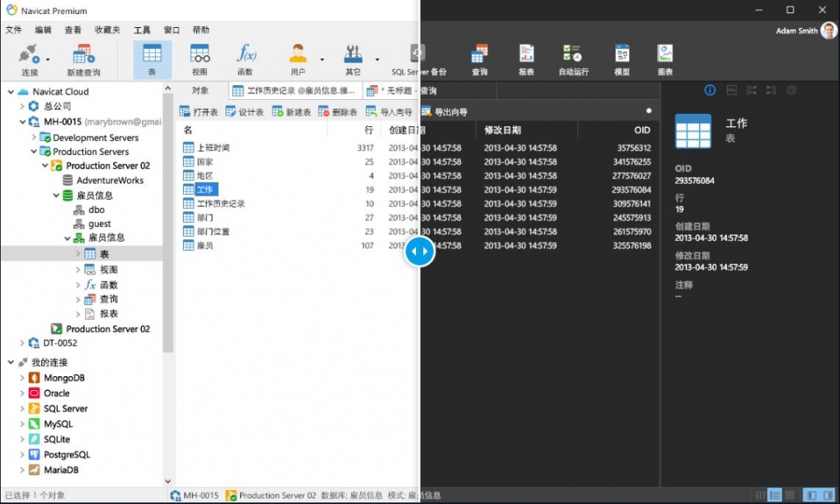The height and width of the screenshot is (504, 840).
Task: Show the DDL tab in the details pane
Action: click(x=731, y=90)
